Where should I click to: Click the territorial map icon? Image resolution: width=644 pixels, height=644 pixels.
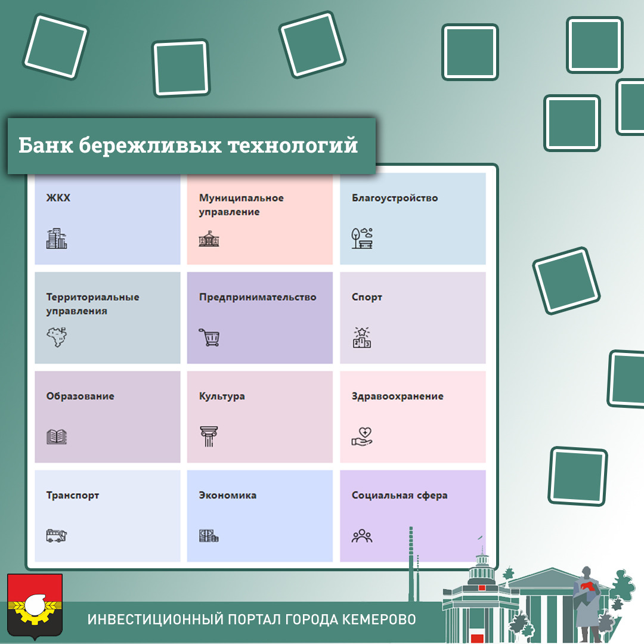[x=57, y=337]
